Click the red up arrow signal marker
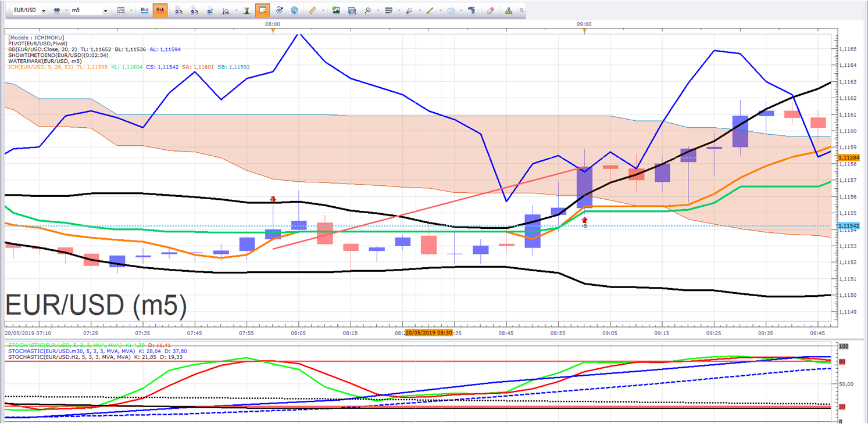 [x=584, y=220]
